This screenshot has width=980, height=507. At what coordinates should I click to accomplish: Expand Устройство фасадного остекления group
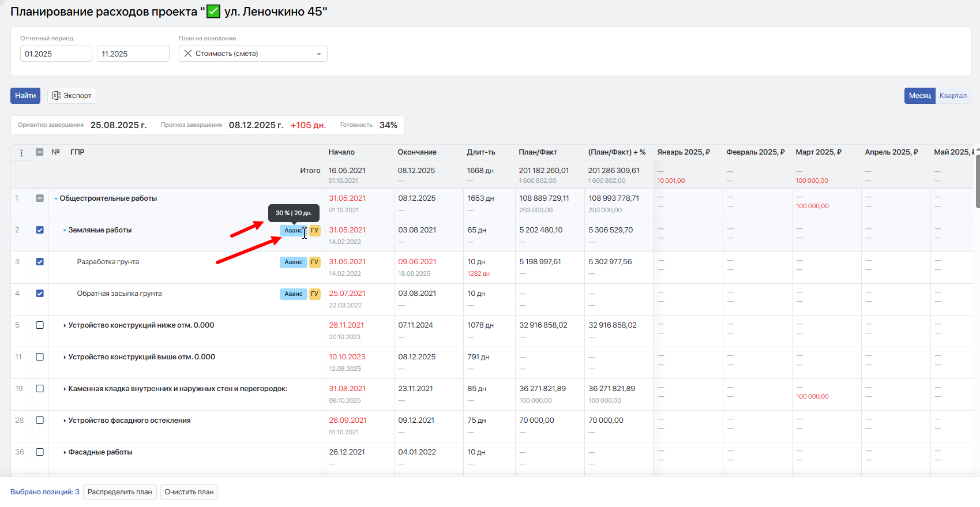pyautogui.click(x=65, y=421)
